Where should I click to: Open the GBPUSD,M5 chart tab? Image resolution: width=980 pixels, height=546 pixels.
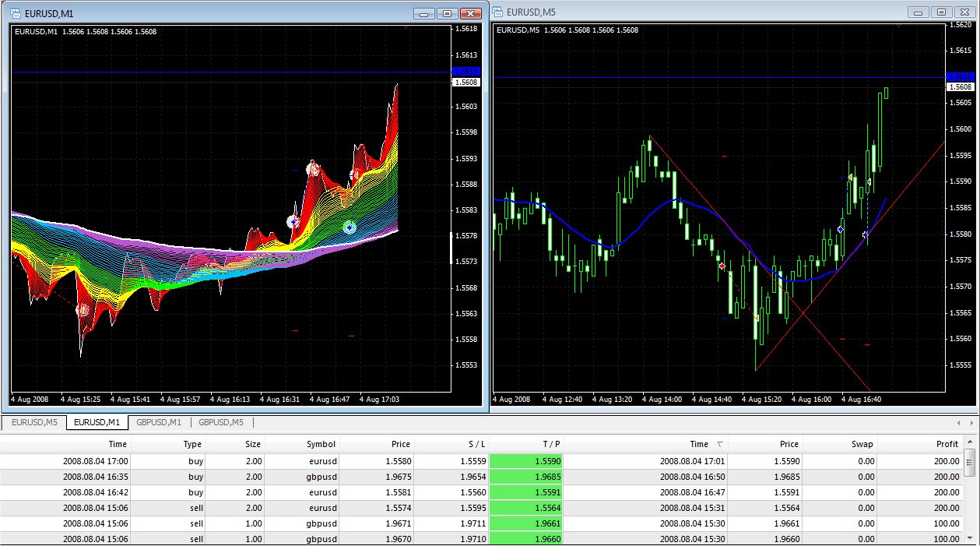221,422
